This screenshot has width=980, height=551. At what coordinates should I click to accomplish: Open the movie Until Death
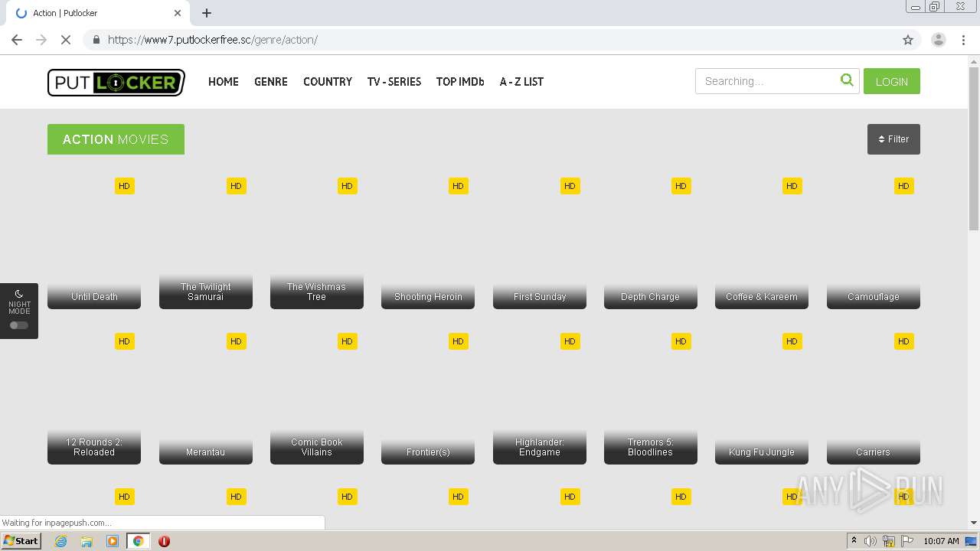[94, 243]
